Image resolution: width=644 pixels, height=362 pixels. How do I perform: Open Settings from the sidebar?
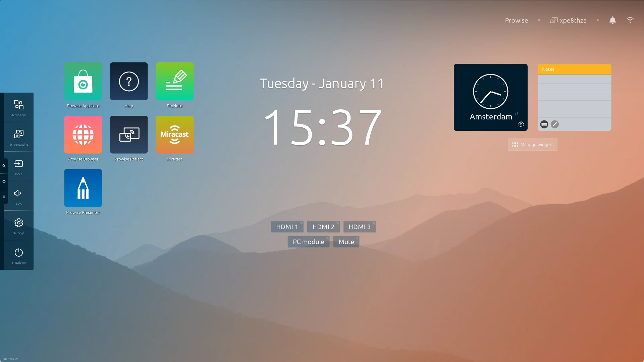19,226
